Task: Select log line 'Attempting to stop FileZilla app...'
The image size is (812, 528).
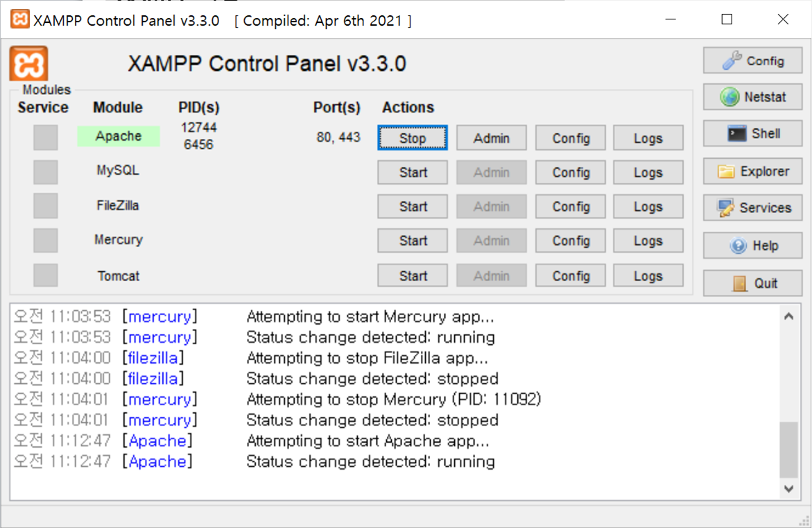Action: (x=367, y=358)
